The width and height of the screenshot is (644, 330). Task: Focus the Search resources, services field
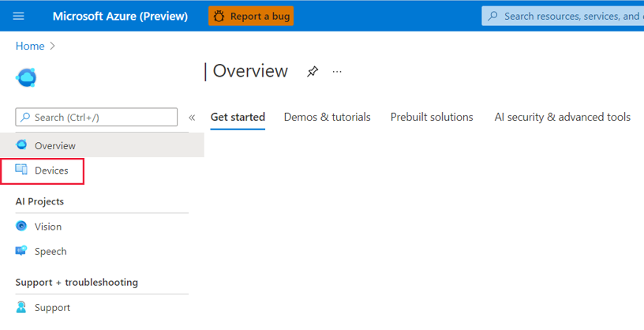point(563,16)
